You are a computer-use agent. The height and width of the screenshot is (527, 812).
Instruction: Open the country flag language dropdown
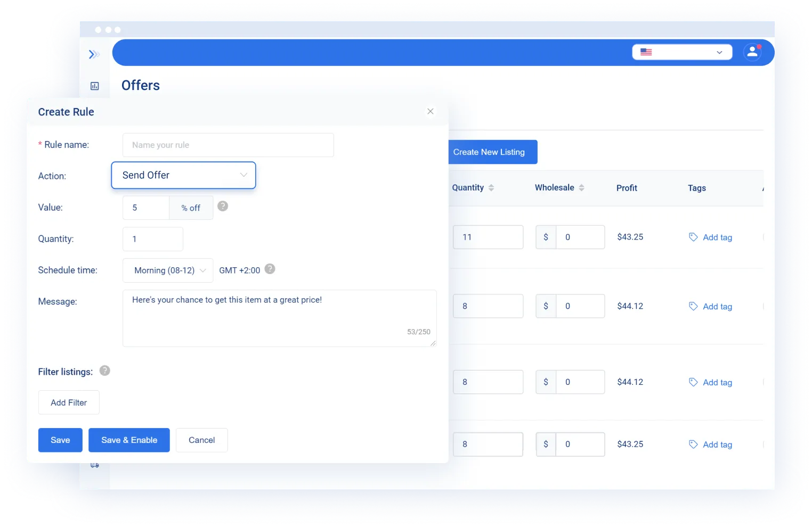[x=682, y=52]
